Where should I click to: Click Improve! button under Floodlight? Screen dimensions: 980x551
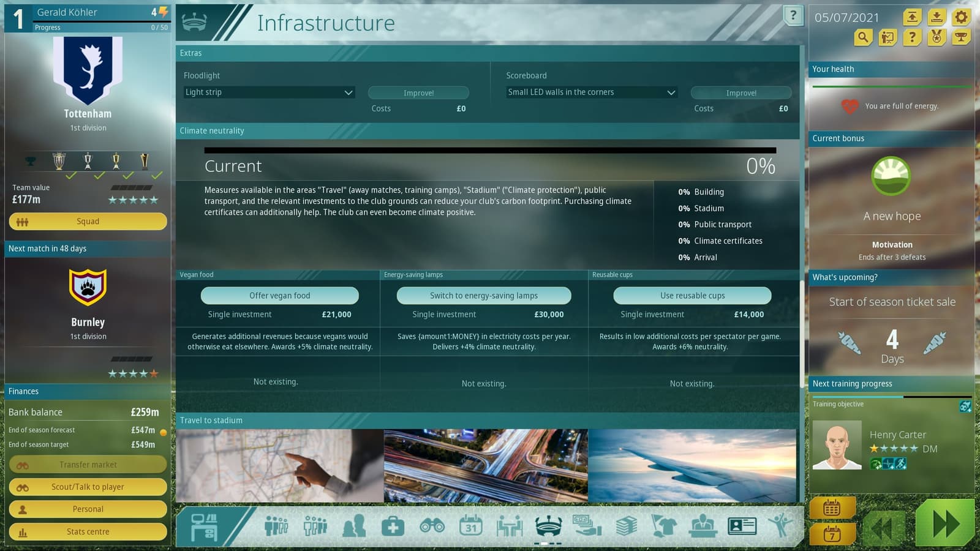[x=418, y=93]
